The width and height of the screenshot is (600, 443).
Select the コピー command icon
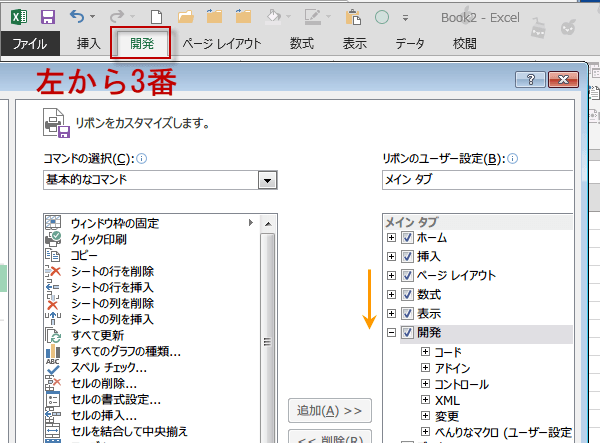(x=54, y=255)
